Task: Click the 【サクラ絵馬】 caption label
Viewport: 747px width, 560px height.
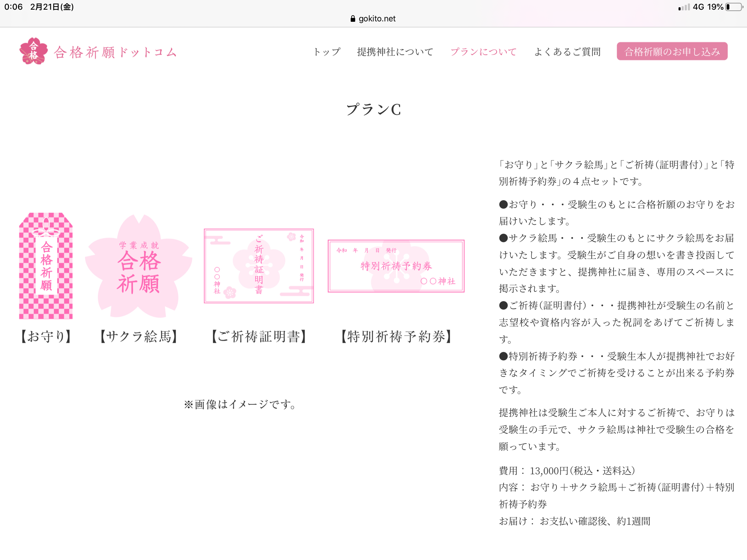Action: (138, 336)
